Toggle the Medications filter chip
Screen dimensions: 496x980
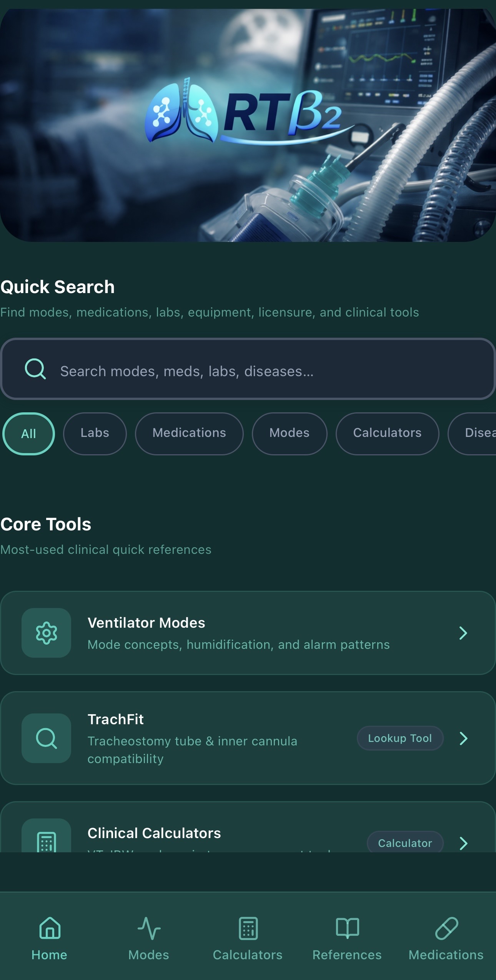(189, 433)
